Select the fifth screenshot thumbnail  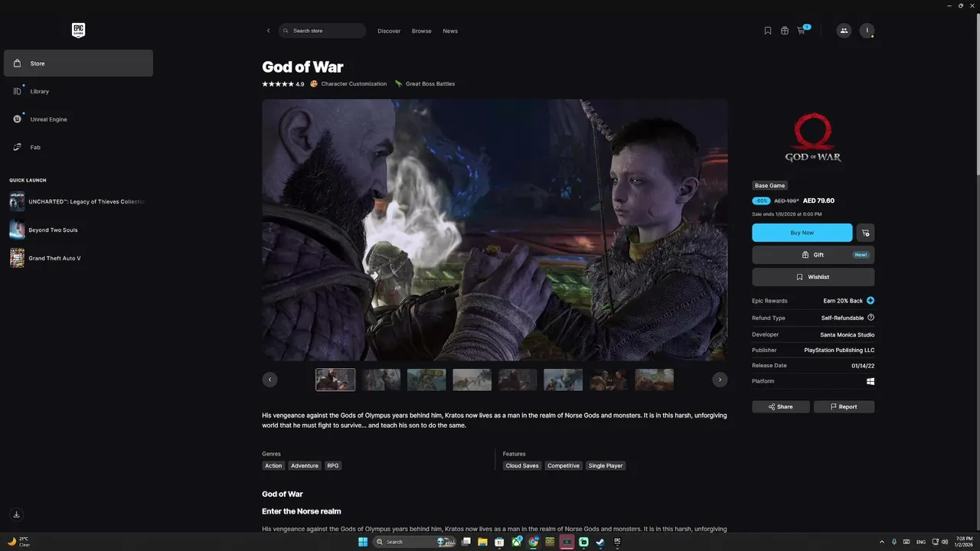pyautogui.click(x=518, y=380)
